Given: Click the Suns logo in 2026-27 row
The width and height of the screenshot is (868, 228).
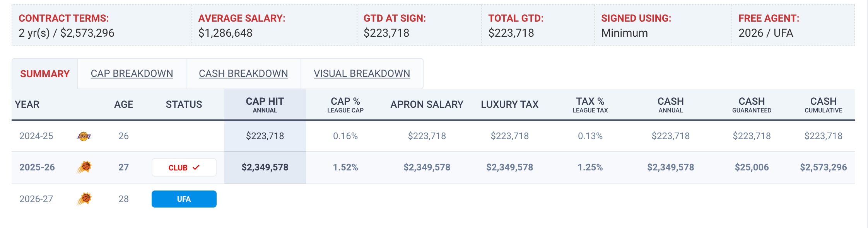Looking at the screenshot, I should click(x=84, y=199).
